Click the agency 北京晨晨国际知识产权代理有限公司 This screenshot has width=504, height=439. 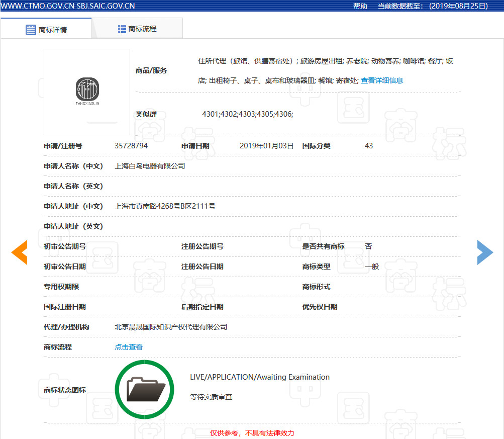tap(171, 326)
